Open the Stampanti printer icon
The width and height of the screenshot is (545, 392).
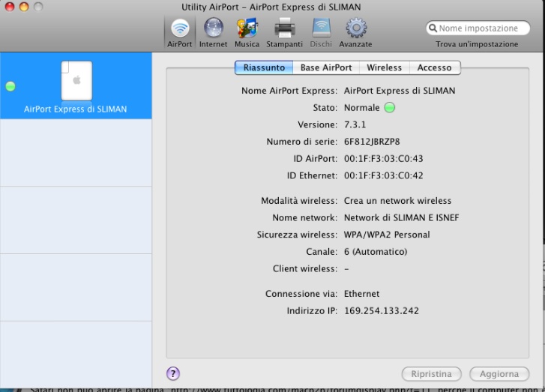[284, 34]
